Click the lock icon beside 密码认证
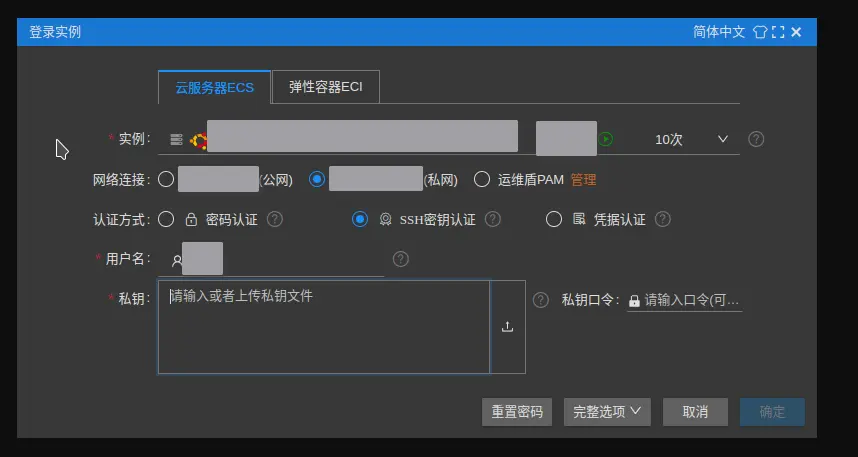This screenshot has width=858, height=457. pos(191,219)
